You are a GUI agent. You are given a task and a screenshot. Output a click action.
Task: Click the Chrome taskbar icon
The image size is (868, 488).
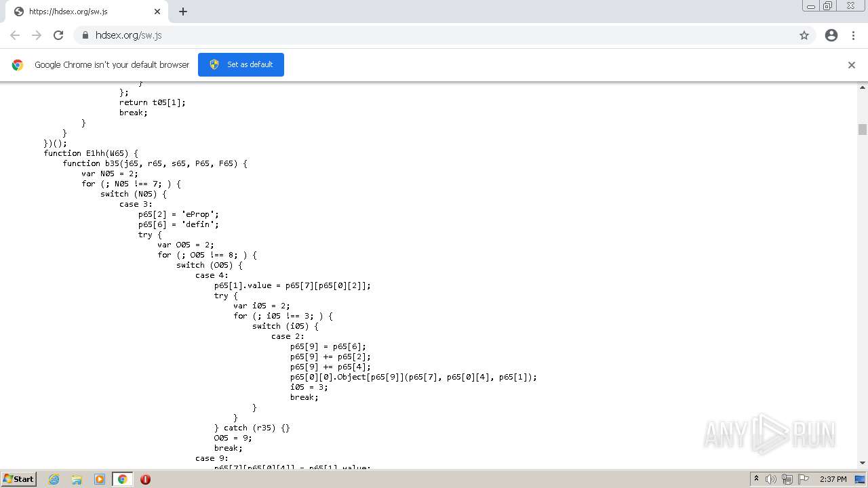click(x=123, y=479)
